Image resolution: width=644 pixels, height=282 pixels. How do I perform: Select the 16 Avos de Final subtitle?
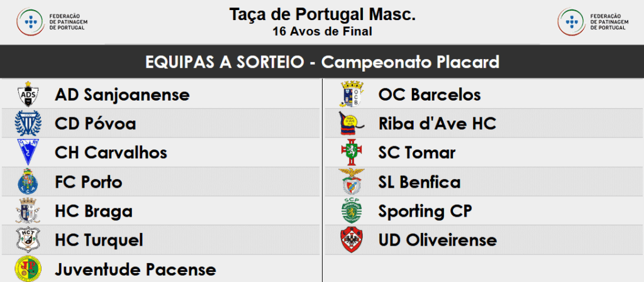point(322,31)
